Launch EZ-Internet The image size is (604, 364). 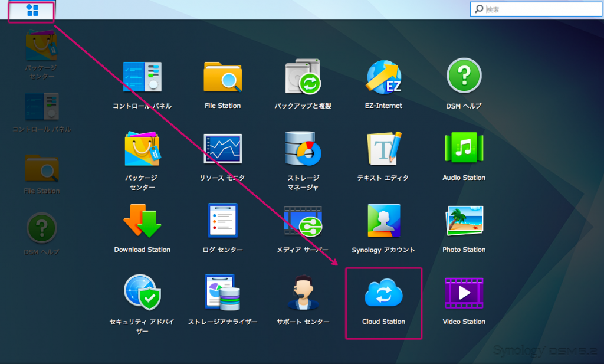[383, 77]
